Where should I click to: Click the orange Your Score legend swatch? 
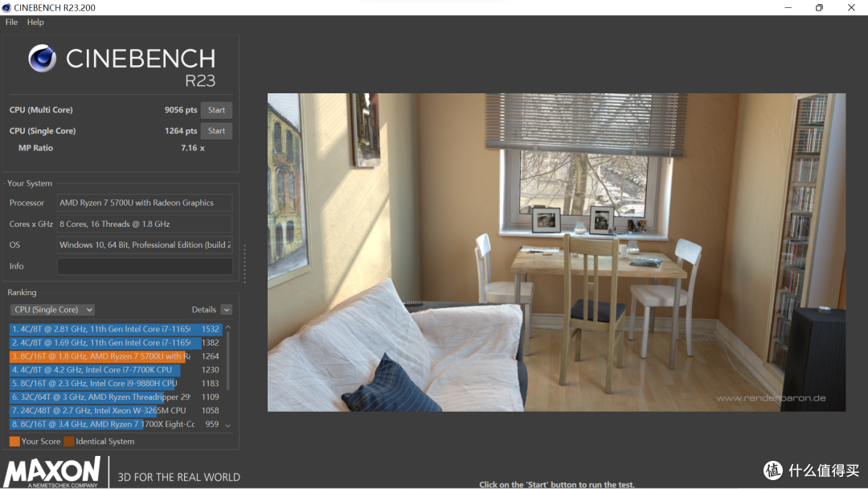click(15, 442)
